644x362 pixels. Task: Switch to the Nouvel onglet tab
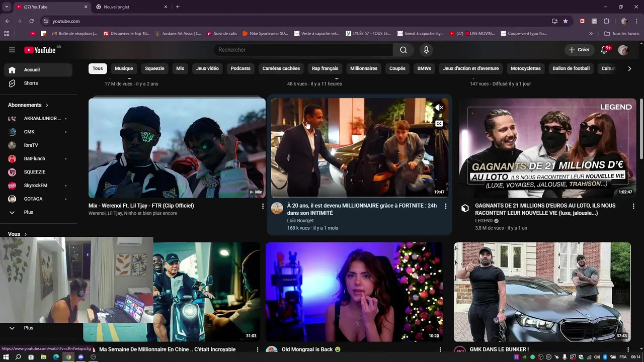point(131,7)
